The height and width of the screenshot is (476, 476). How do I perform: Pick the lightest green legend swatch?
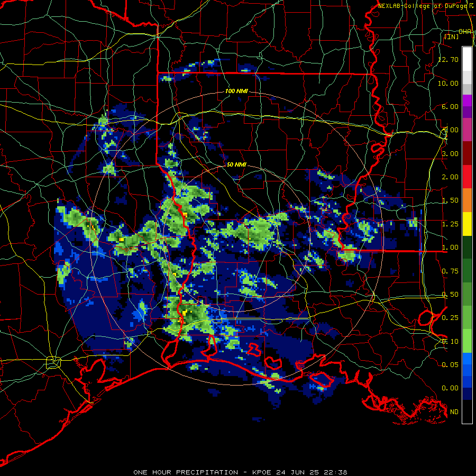467,341
